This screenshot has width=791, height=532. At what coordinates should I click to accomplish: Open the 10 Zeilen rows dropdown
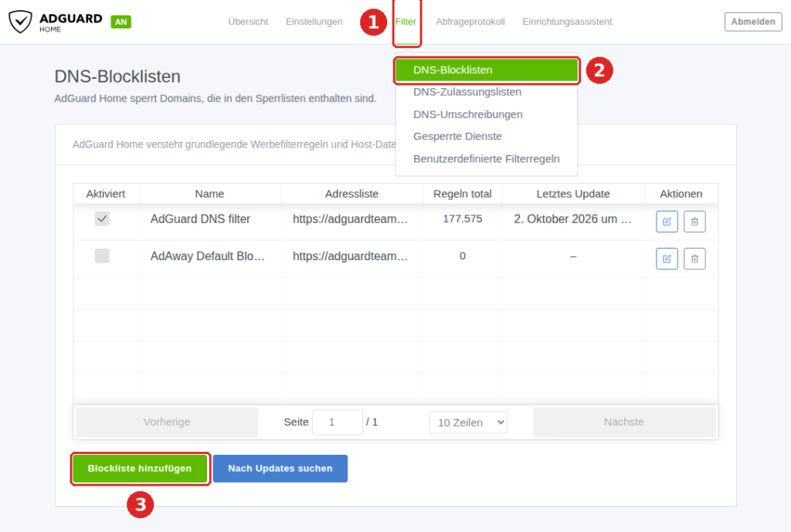click(468, 422)
